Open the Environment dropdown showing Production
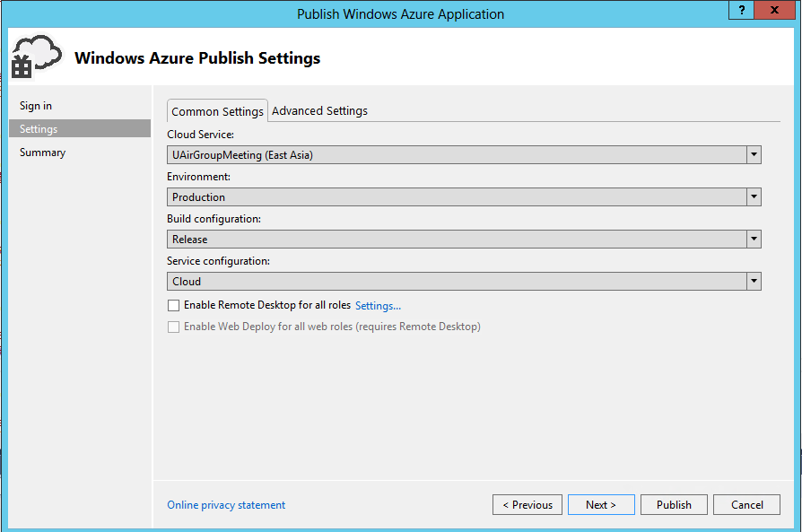The width and height of the screenshot is (802, 532). click(x=754, y=196)
